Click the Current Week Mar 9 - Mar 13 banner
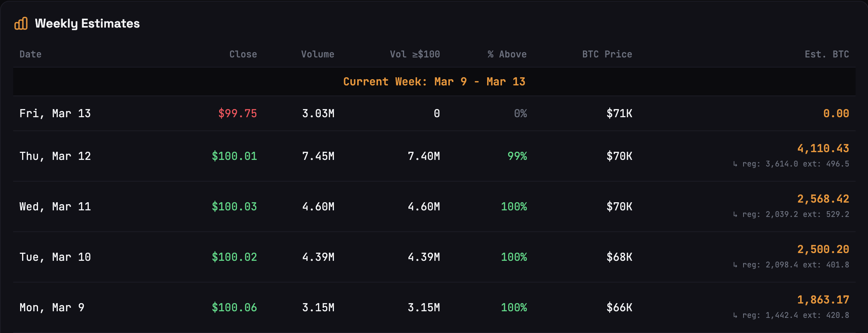The image size is (868, 333). tap(434, 82)
